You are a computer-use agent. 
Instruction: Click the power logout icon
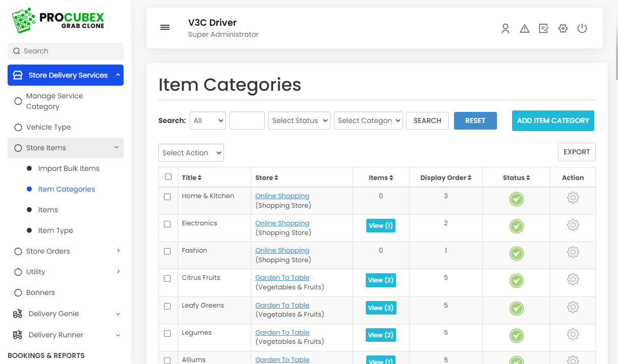(582, 29)
